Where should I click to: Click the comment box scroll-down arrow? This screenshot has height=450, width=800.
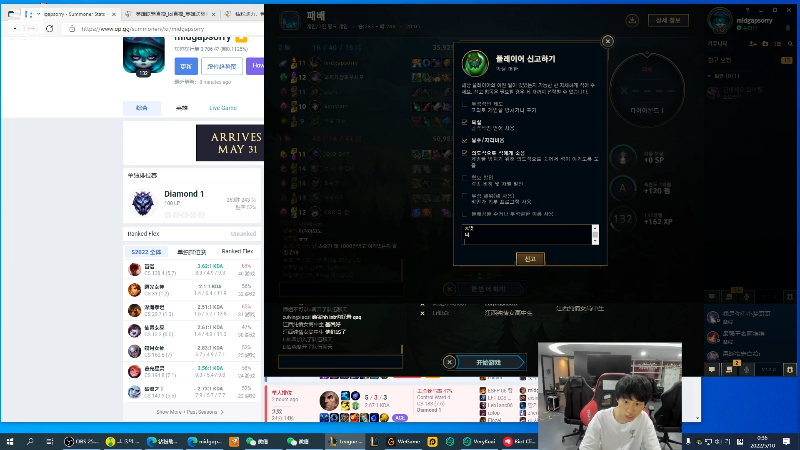pos(595,241)
